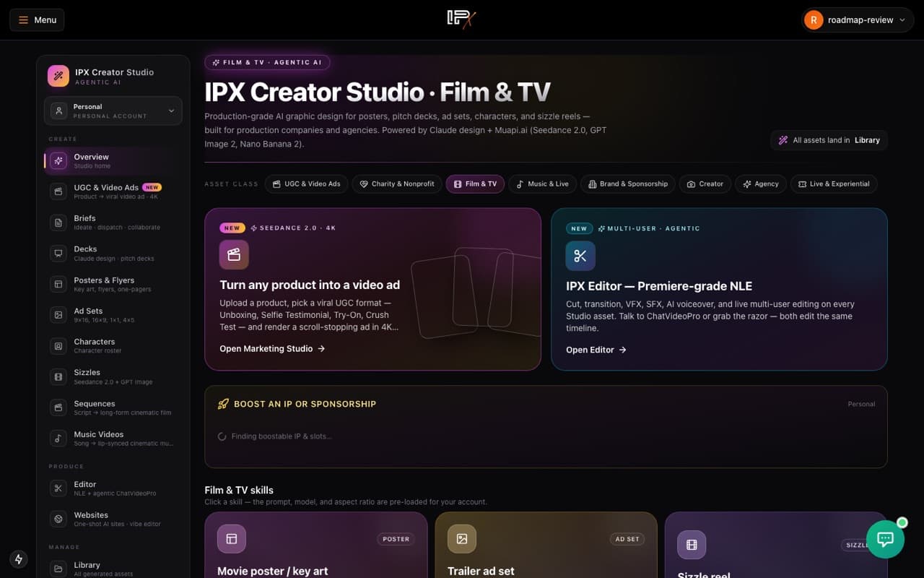Click the FILM & TV · AGENTIC AI badge
This screenshot has width=924, height=578.
(267, 62)
